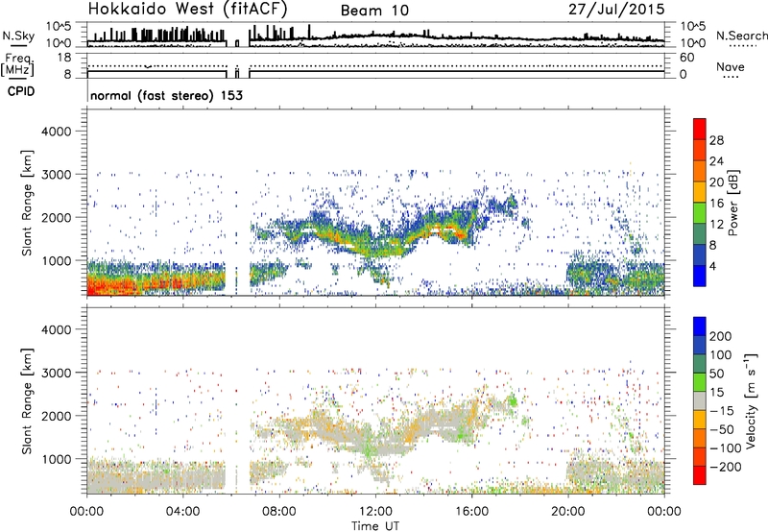Select the 16:00 time tick label
Image resolution: width=768 pixels, height=532 pixels.
coord(471,512)
